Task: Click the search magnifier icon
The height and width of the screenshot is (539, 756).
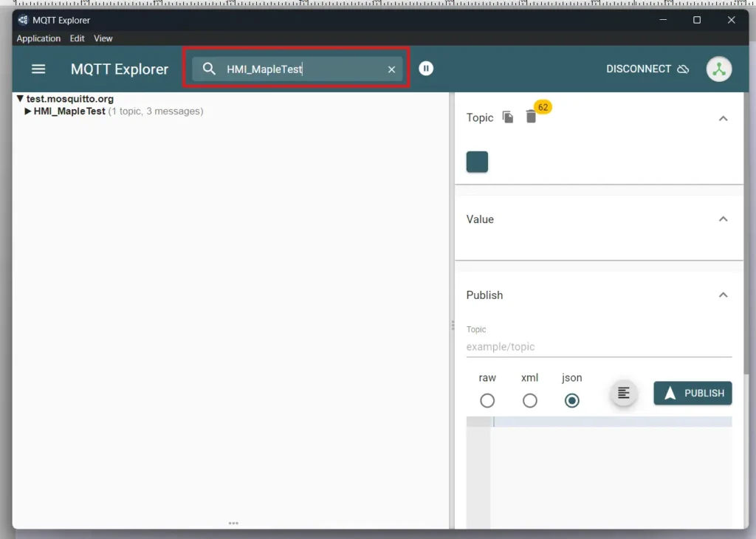Action: point(209,69)
